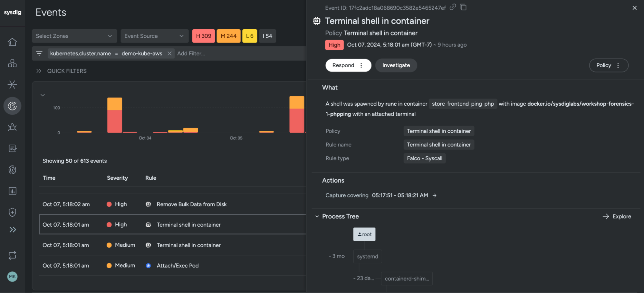This screenshot has width=644, height=293.
Task: Copy event ID with clipboard icon
Action: pyautogui.click(x=463, y=7)
